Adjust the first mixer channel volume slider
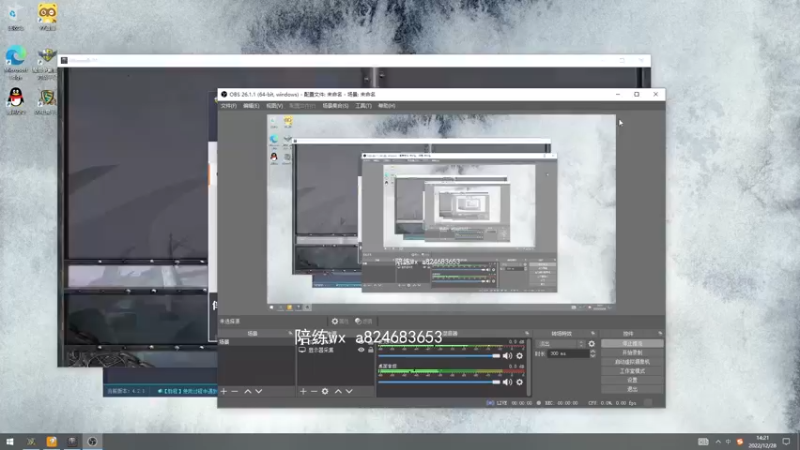 pos(439,356)
